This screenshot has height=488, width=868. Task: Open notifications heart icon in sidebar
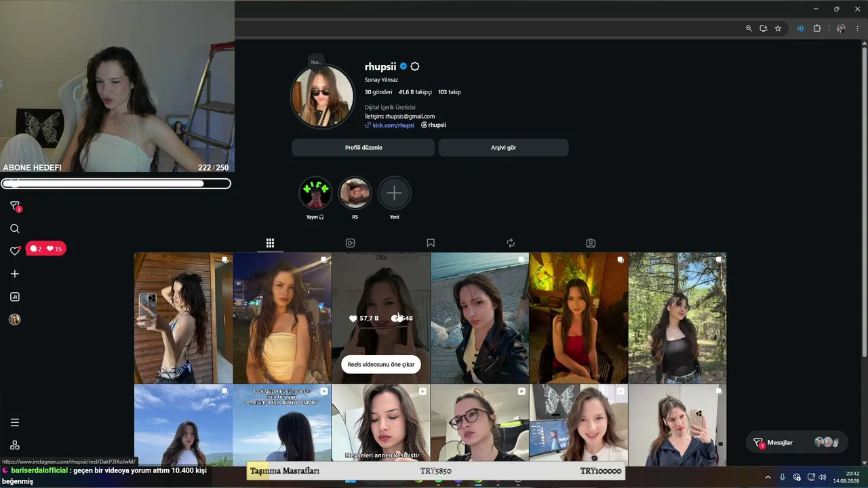pyautogui.click(x=15, y=250)
